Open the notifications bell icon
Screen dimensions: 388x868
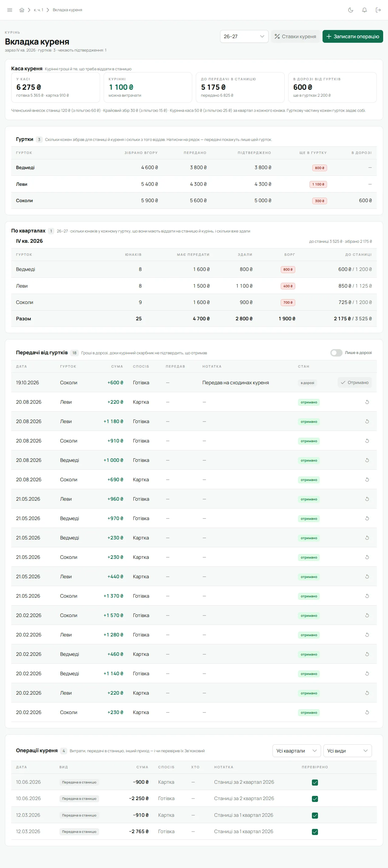[364, 10]
